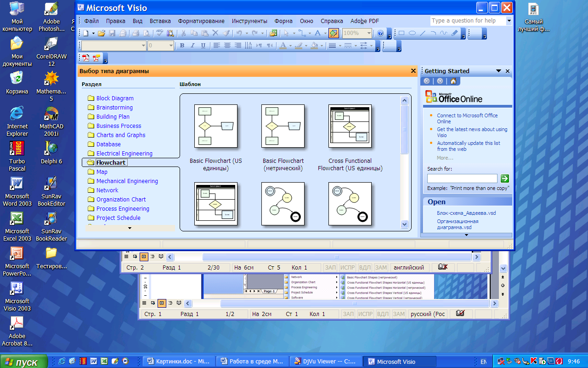This screenshot has height=368, width=588.
Task: Choose Basic Flowchart (US единицы) template thumbnail
Action: (x=216, y=126)
